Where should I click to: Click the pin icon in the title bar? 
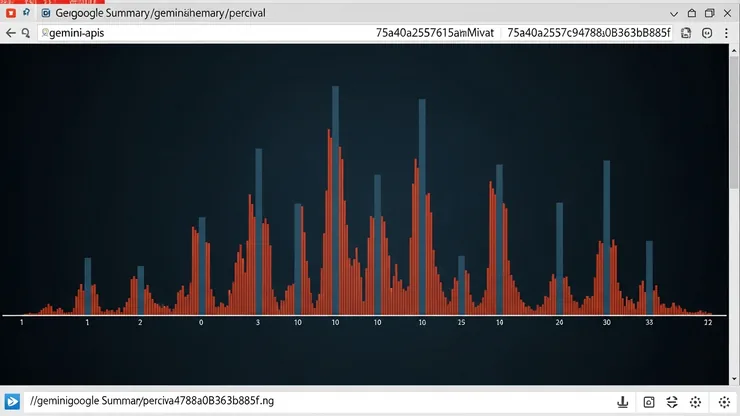pos(26,13)
